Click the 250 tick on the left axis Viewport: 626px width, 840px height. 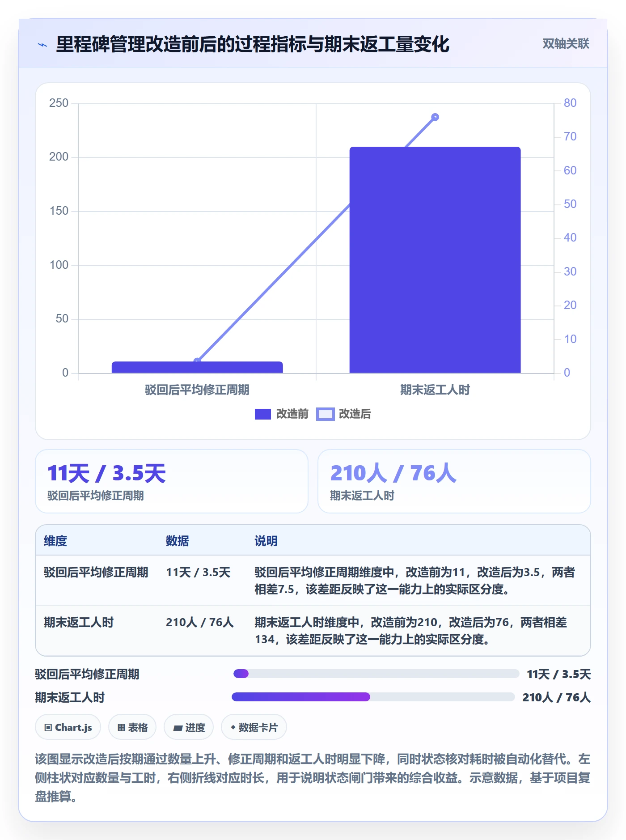59,103
